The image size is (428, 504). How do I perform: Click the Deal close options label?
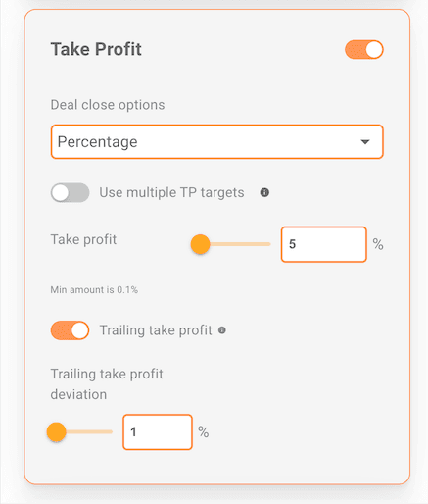point(108,105)
